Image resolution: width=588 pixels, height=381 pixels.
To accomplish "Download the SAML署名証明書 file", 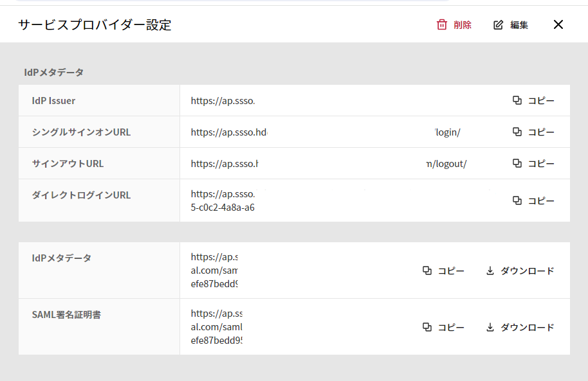I will 520,327.
